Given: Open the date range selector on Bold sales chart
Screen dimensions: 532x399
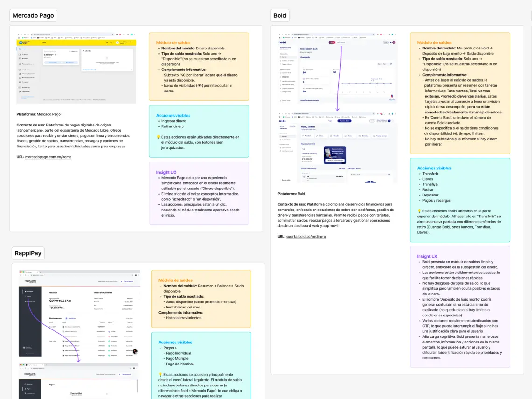Looking at the screenshot, I should tap(382, 64).
